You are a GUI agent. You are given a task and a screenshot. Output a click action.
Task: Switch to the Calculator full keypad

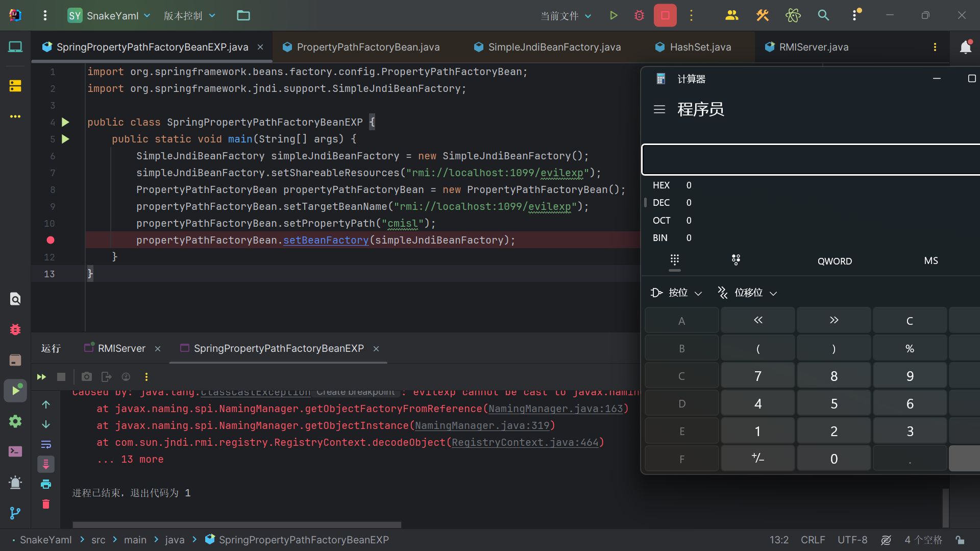click(675, 260)
